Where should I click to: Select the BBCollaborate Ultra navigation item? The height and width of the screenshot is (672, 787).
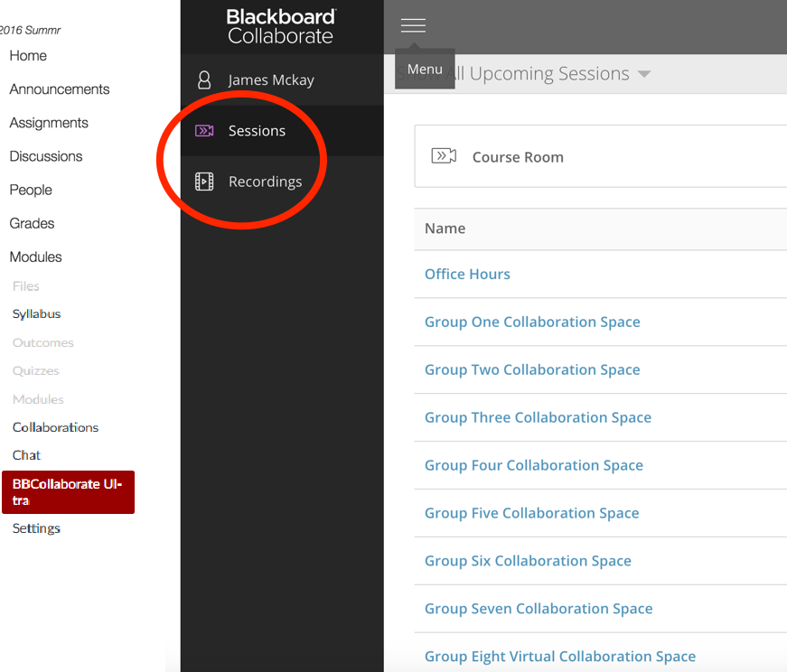[x=69, y=492]
